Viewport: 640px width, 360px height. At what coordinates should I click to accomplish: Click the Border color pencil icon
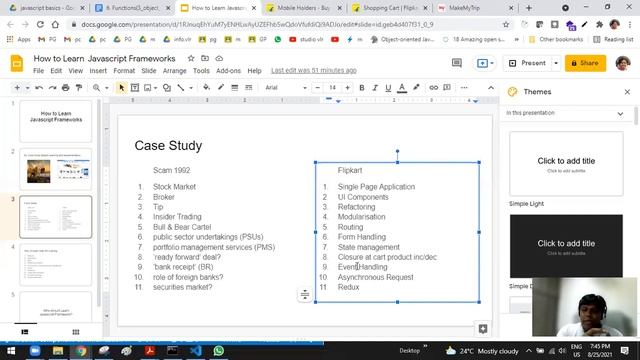pos(221,87)
